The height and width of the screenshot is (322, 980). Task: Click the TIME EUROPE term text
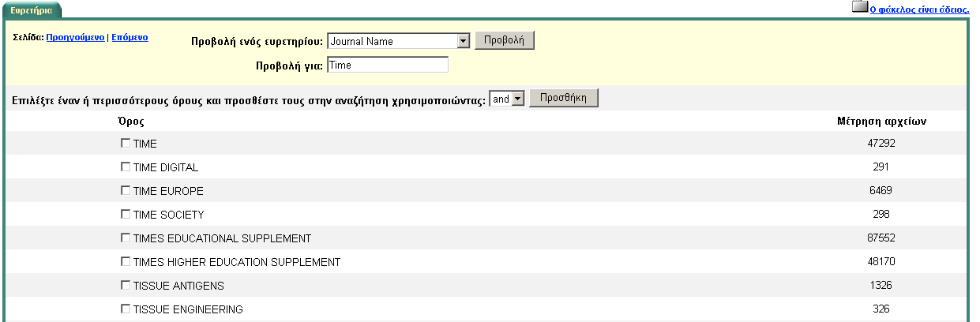point(168,192)
